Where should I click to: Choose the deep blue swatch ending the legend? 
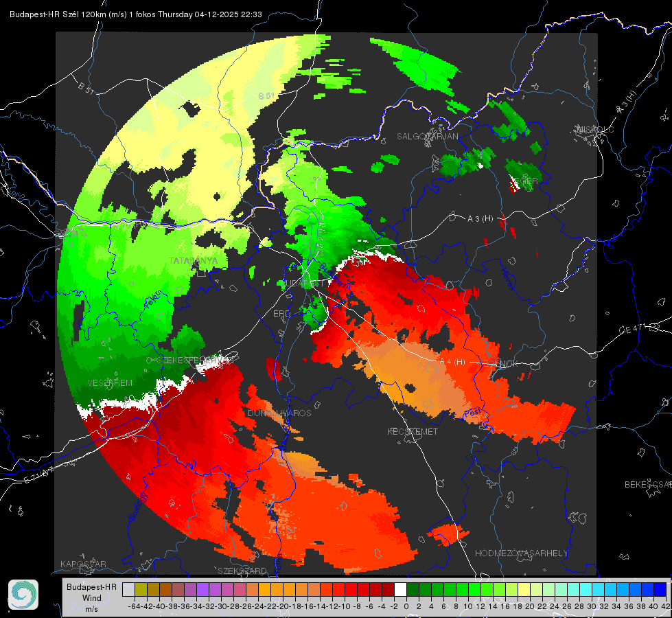[x=660, y=589]
